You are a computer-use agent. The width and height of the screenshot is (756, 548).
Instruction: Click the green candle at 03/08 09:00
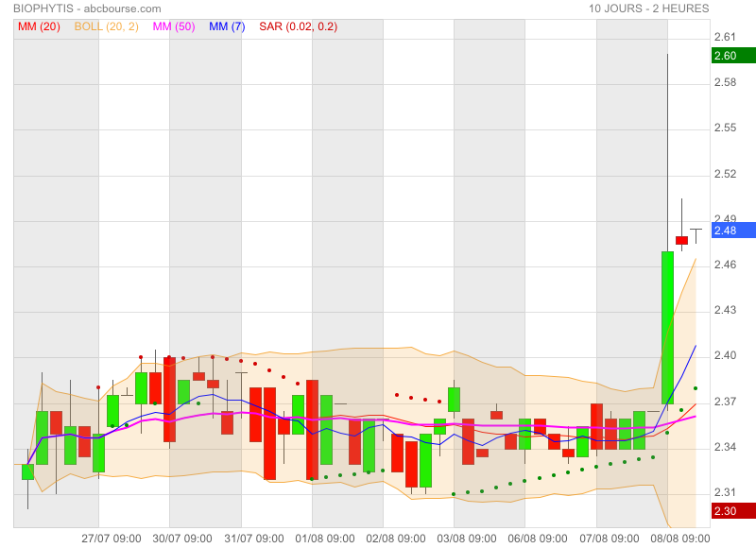(454, 400)
